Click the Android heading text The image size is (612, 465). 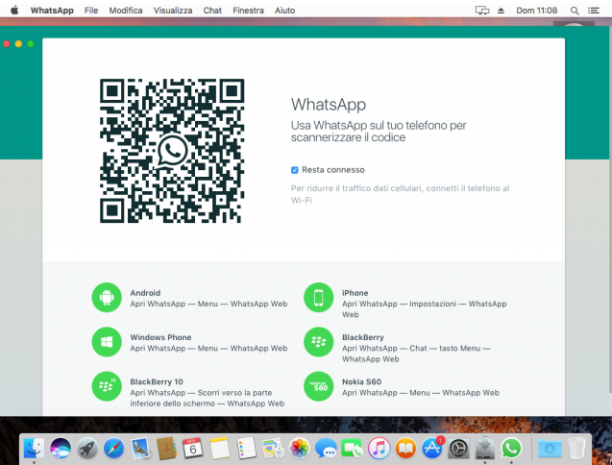point(145,293)
